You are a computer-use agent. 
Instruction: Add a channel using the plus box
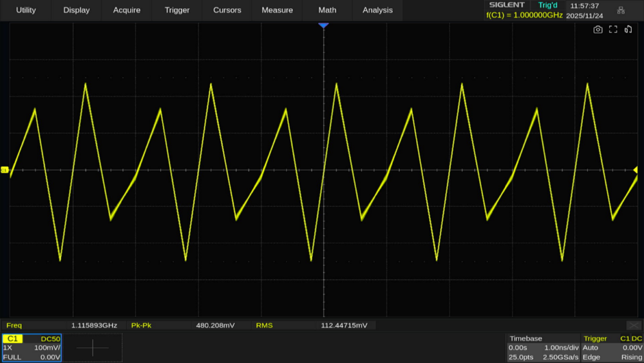click(x=93, y=348)
